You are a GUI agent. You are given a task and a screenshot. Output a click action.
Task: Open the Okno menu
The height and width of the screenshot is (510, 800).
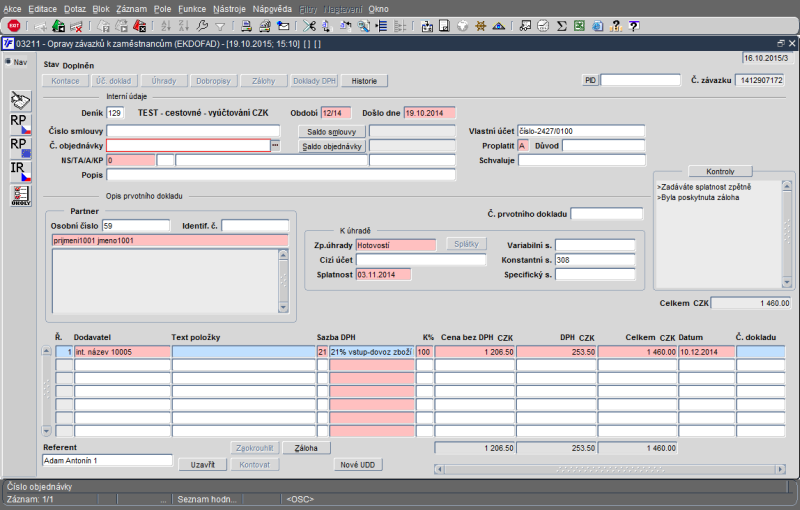pyautogui.click(x=378, y=9)
